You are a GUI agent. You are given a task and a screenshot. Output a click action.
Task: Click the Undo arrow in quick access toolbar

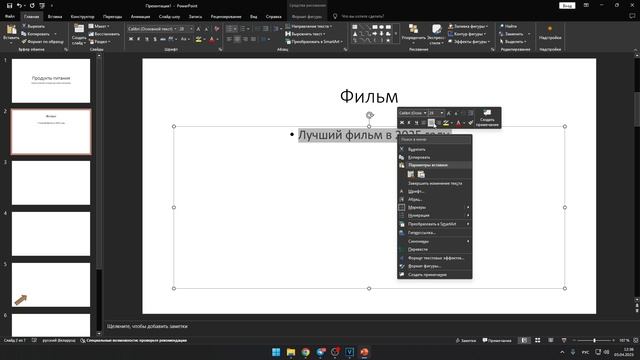pos(19,6)
